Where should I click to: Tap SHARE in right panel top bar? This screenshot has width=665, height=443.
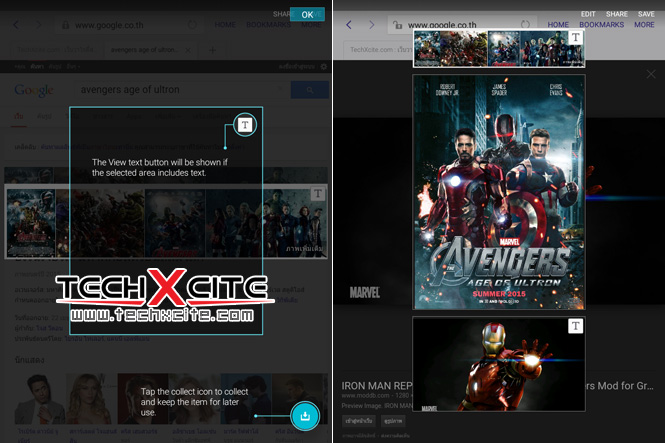pyautogui.click(x=617, y=14)
